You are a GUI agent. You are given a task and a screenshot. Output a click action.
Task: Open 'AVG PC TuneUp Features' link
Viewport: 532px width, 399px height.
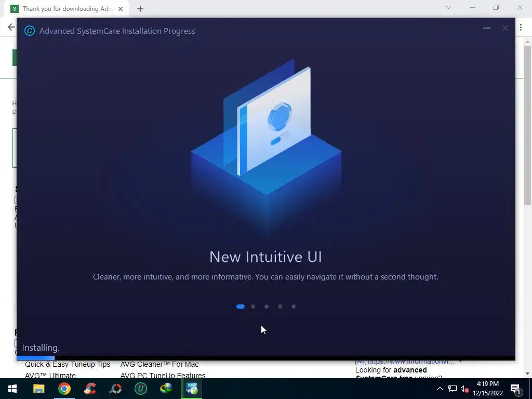pos(163,375)
